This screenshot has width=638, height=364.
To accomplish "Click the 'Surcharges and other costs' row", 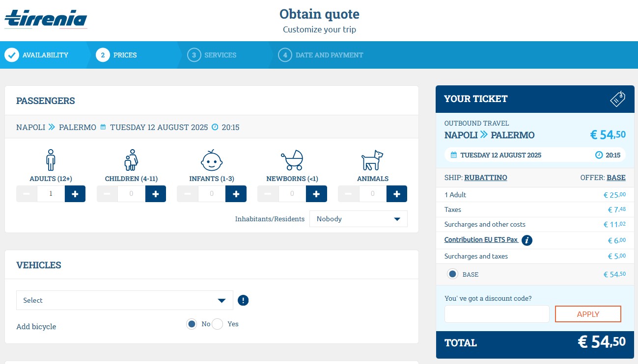I will [x=534, y=224].
